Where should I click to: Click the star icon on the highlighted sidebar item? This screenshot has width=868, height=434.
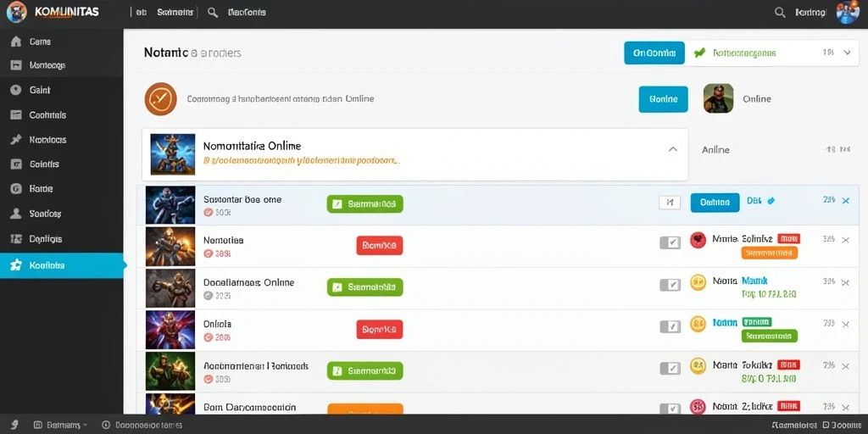tap(16, 265)
